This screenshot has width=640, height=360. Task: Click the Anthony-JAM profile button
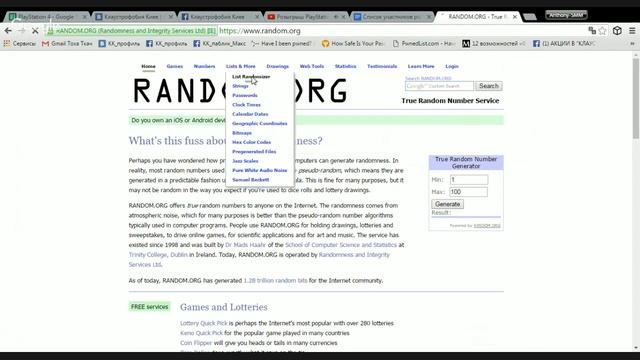566,15
